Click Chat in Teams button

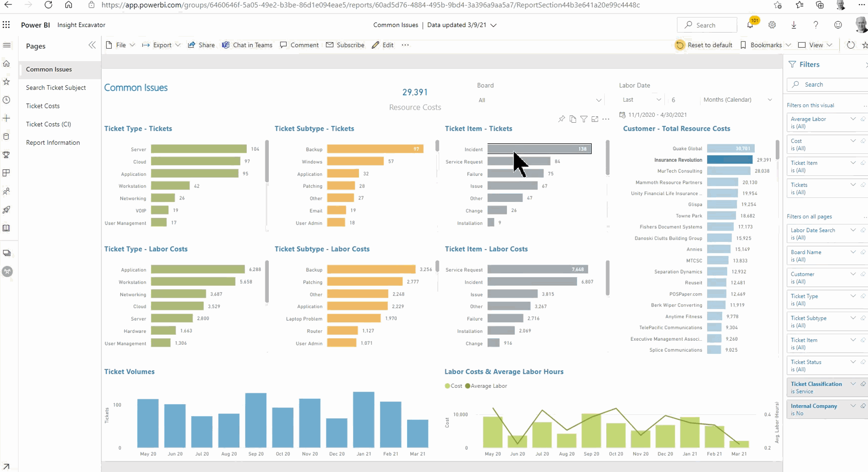click(247, 45)
